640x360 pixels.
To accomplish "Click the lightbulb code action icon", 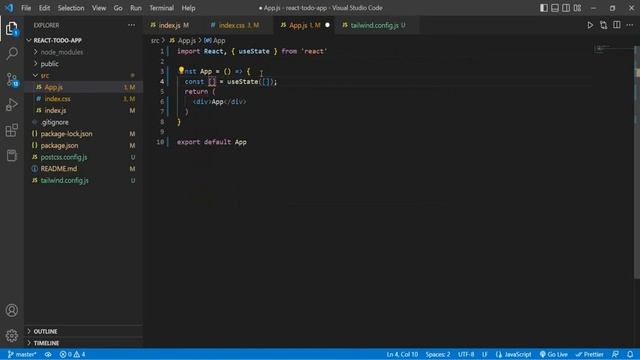I will (181, 71).
